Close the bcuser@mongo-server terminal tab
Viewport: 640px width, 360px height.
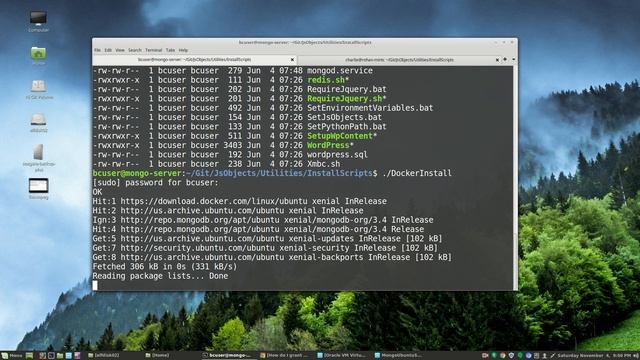click(x=292, y=60)
